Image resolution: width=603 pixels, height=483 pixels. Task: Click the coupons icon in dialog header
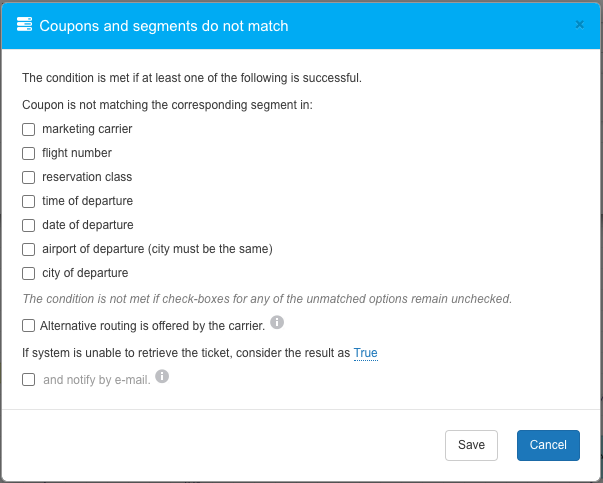coord(25,25)
